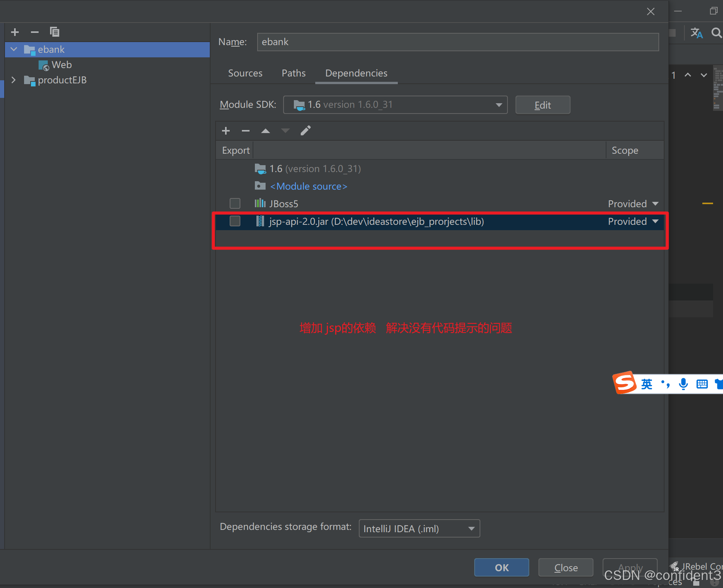Edit selected dependency with pencil icon

pos(305,131)
